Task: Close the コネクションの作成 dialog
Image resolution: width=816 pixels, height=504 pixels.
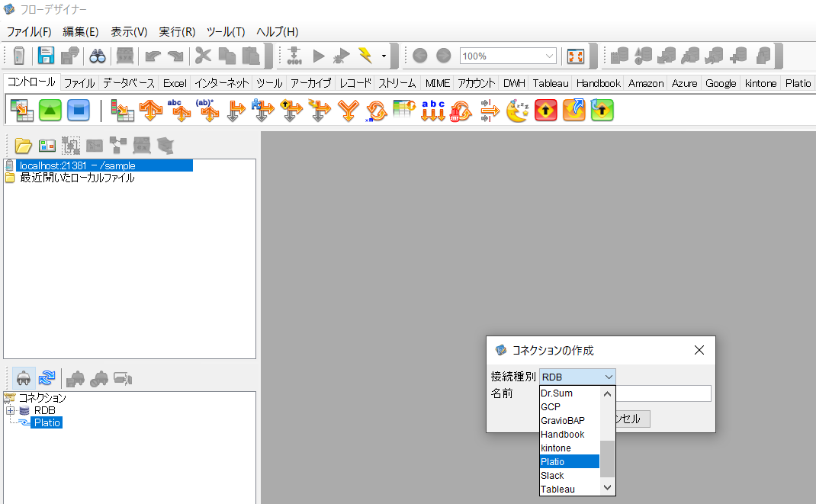Action: point(699,350)
